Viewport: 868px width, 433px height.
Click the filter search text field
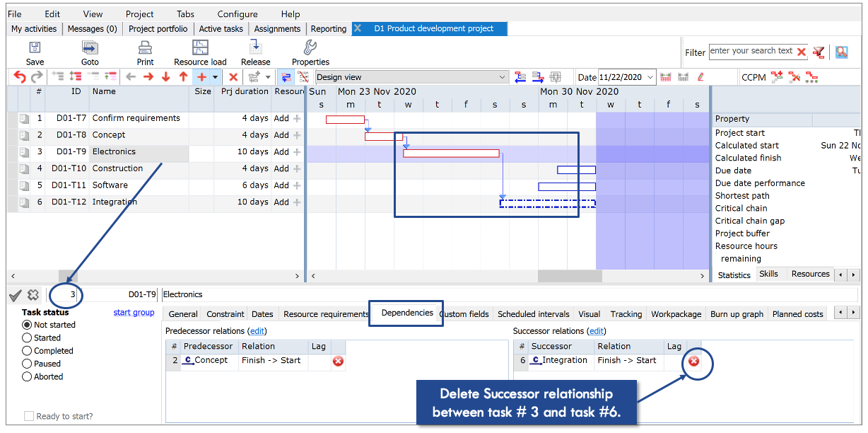(x=751, y=51)
